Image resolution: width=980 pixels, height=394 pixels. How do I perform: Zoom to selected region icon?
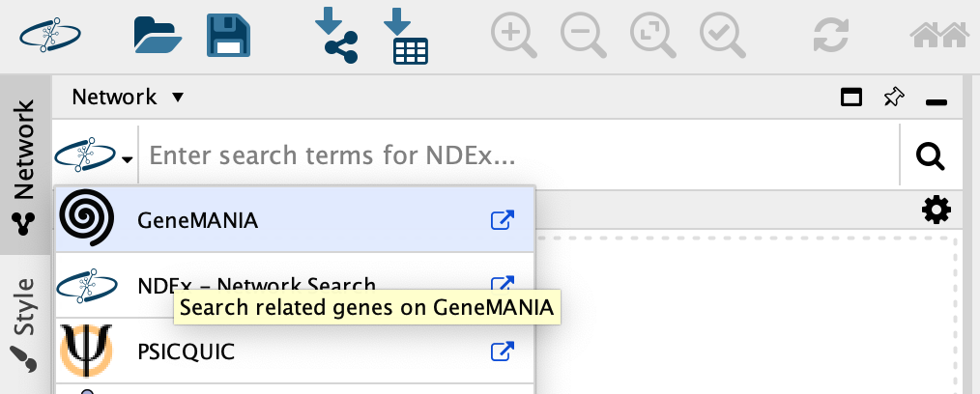[x=722, y=36]
